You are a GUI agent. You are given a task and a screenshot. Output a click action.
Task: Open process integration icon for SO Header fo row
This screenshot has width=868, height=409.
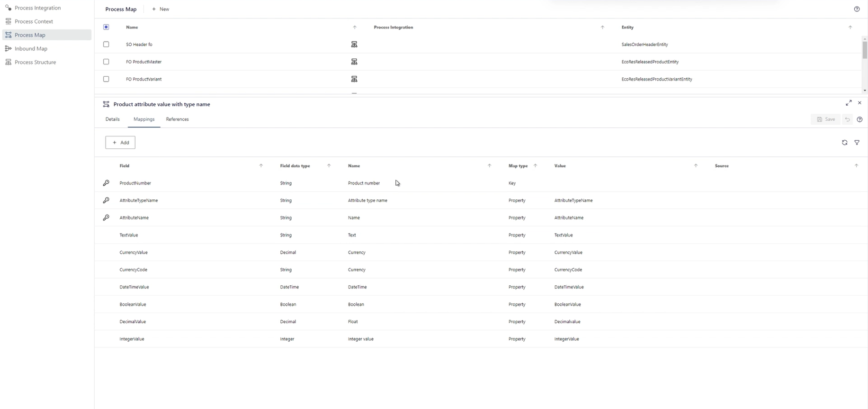[x=354, y=45]
